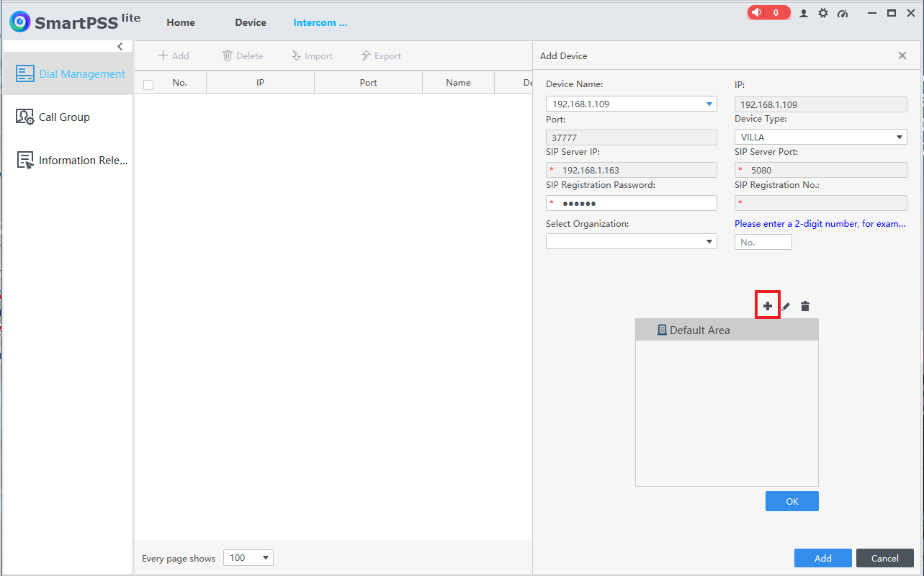924x576 pixels.
Task: Open Call Group in sidebar
Action: pyautogui.click(x=64, y=117)
